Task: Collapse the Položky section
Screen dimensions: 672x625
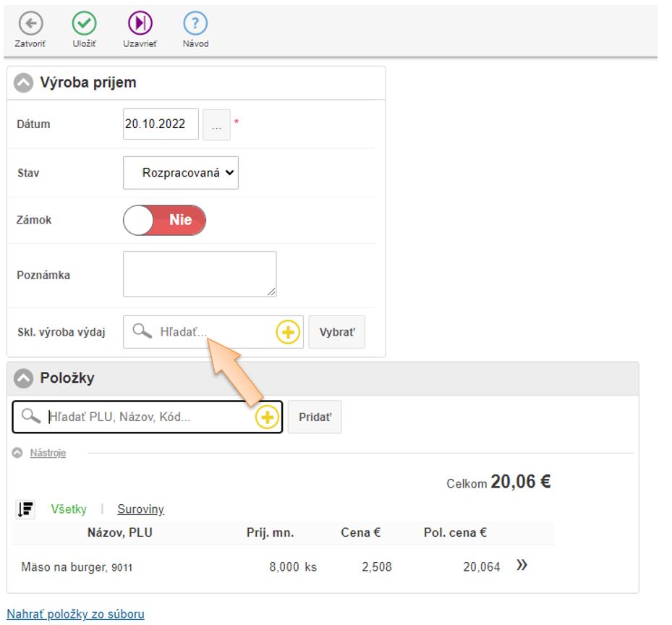Action: point(24,378)
